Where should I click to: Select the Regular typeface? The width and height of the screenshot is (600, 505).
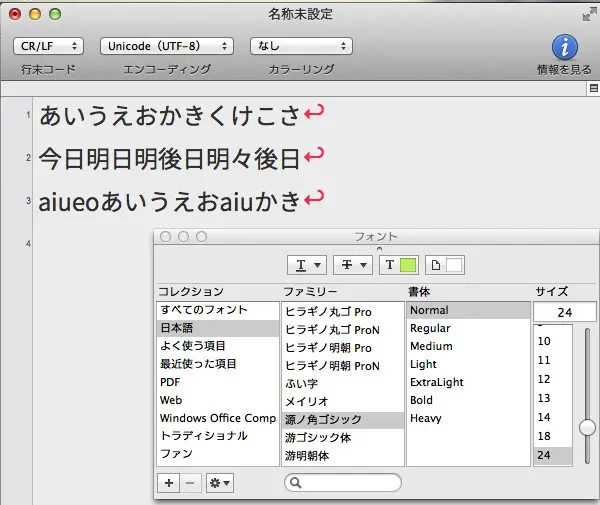468,328
